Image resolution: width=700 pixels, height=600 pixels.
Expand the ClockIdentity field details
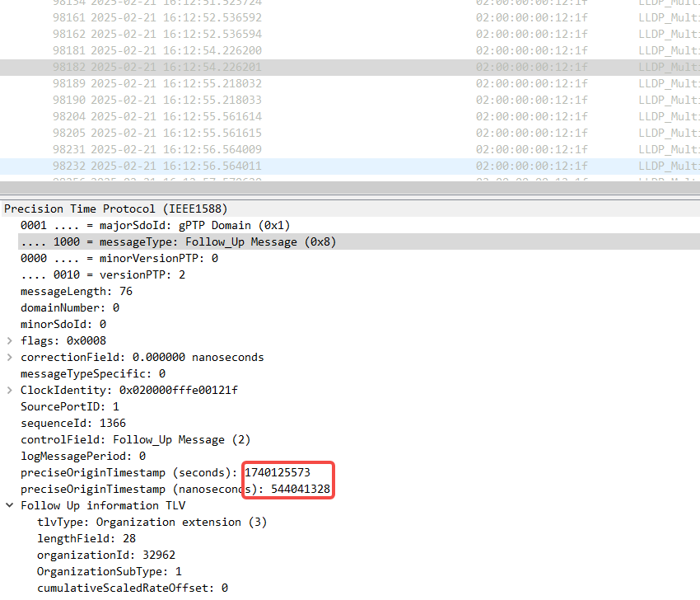pos(8,390)
